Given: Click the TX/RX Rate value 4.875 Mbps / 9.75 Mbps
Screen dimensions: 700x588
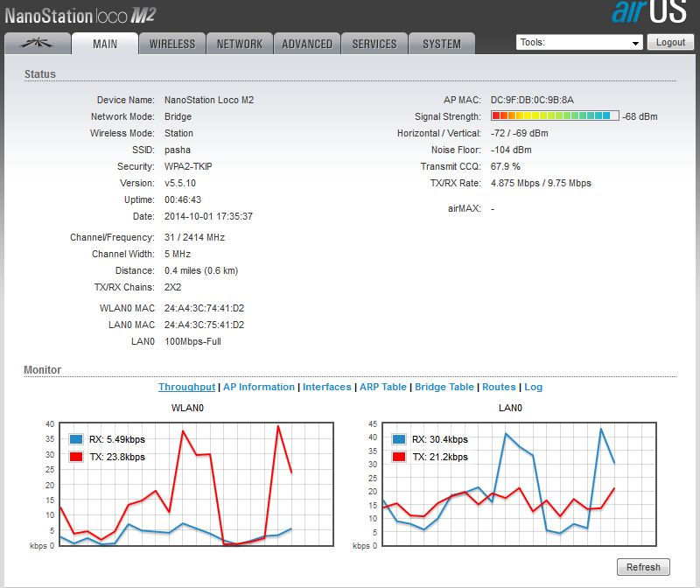Looking at the screenshot, I should pos(541,183).
